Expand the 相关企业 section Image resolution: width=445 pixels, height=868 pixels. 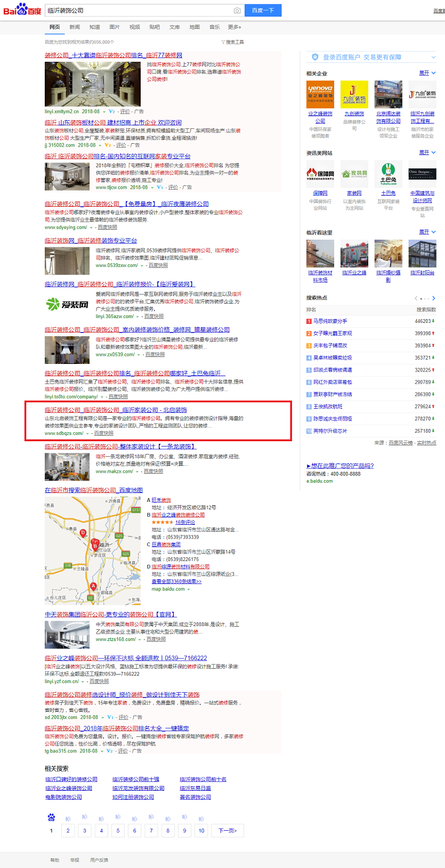(427, 73)
